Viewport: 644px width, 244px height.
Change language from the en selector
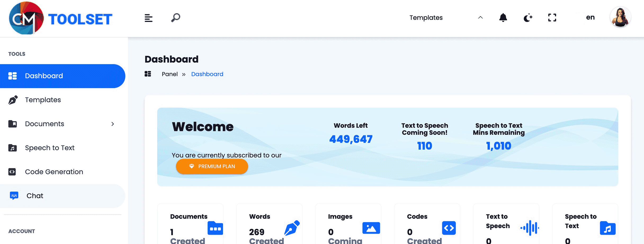tap(590, 17)
